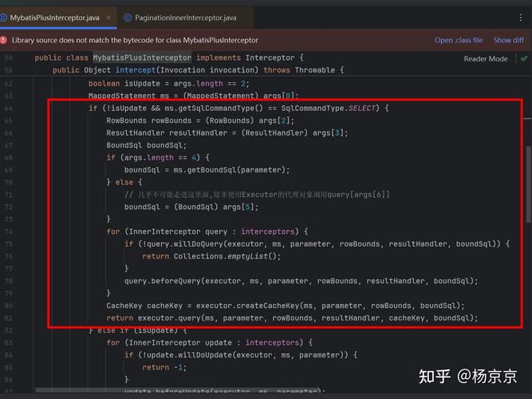
Task: Click the Show diff link
Action: 508,40
